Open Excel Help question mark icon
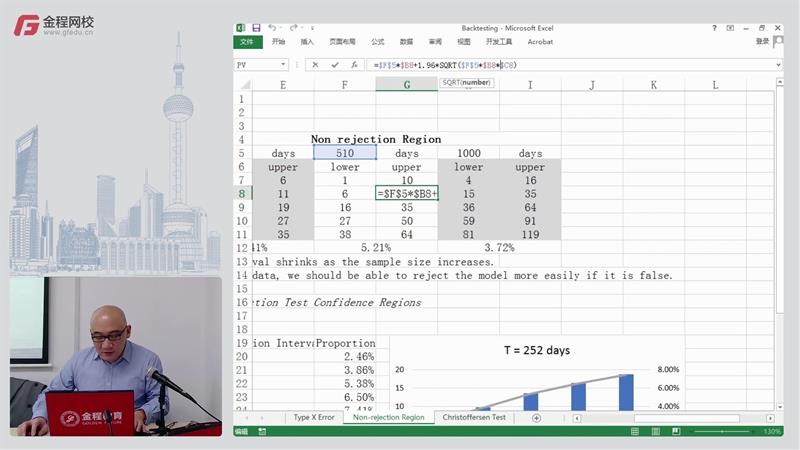 click(x=714, y=28)
